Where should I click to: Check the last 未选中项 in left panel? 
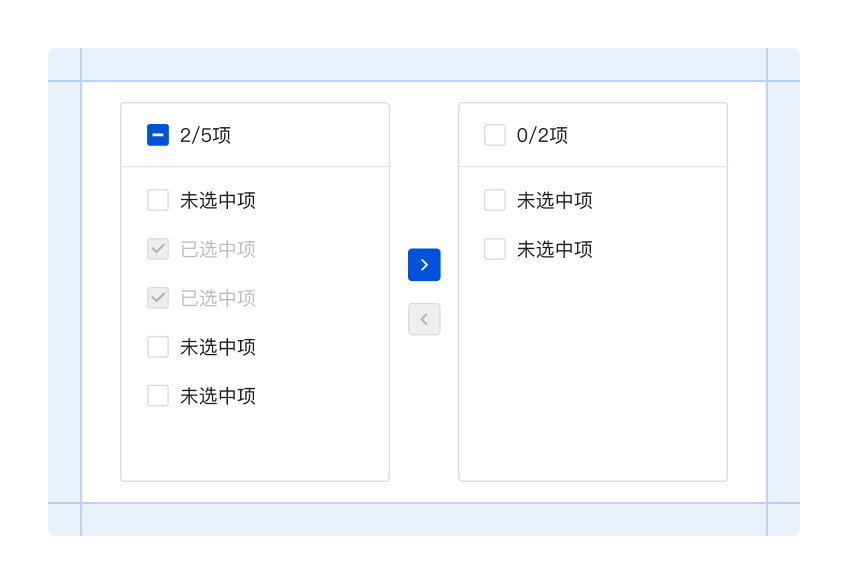click(157, 396)
